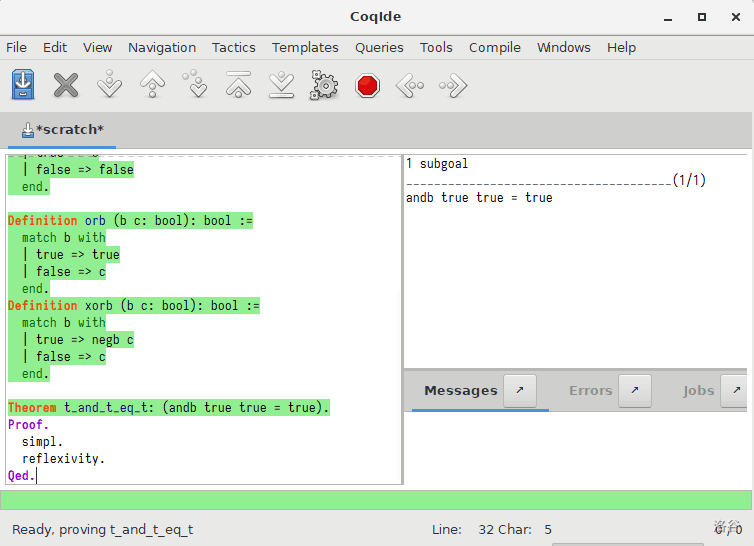Image resolution: width=754 pixels, height=546 pixels.
Task: Detach the Errors panel
Action: 635,391
